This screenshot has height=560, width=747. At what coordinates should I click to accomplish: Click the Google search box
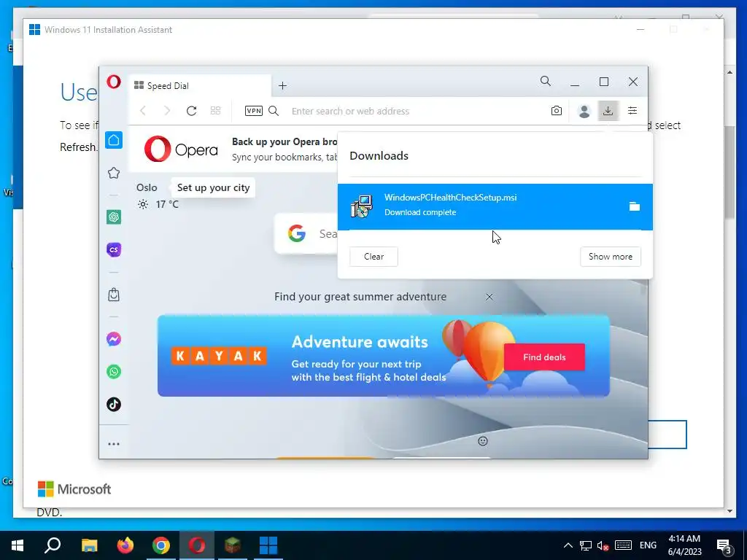click(306, 233)
